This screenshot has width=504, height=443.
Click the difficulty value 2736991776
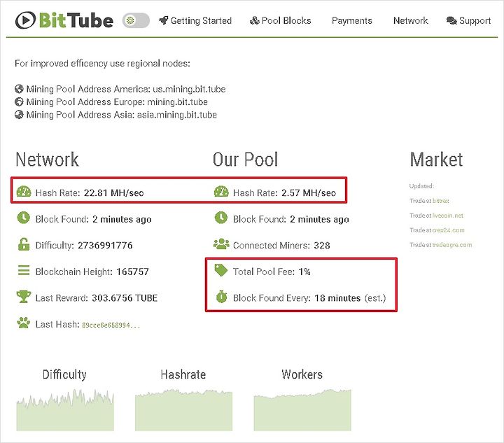click(105, 246)
